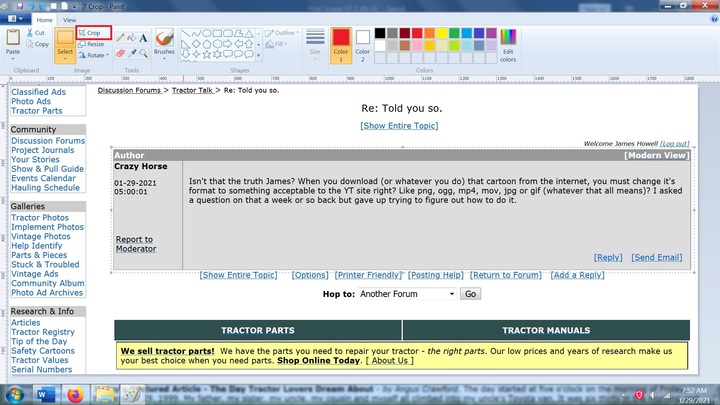
Task: Click the Paint Help icon
Action: click(x=714, y=19)
